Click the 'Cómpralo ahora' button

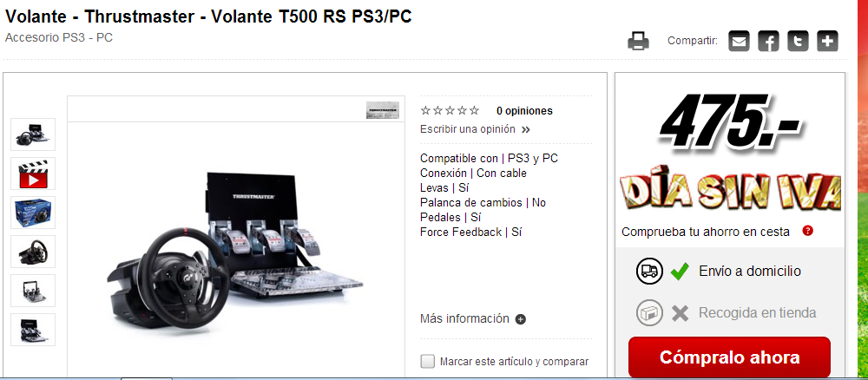(729, 357)
